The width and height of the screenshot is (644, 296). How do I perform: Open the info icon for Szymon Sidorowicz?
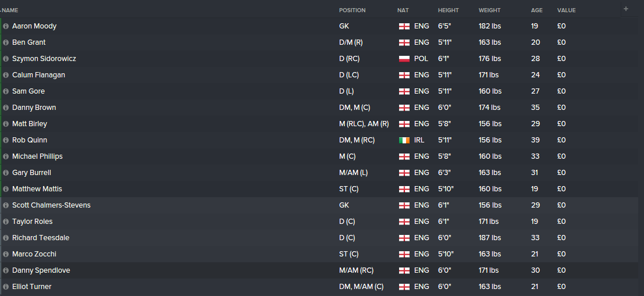(x=6, y=59)
